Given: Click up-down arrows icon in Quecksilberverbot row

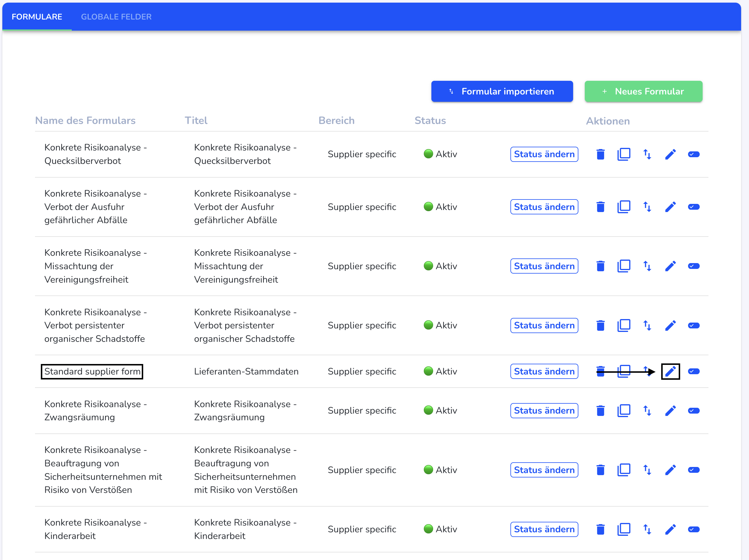Looking at the screenshot, I should [x=647, y=154].
